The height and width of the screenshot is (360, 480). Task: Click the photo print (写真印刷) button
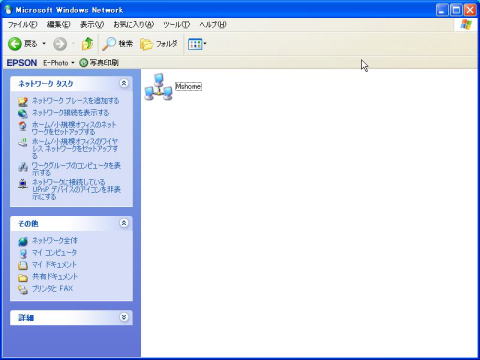point(99,63)
